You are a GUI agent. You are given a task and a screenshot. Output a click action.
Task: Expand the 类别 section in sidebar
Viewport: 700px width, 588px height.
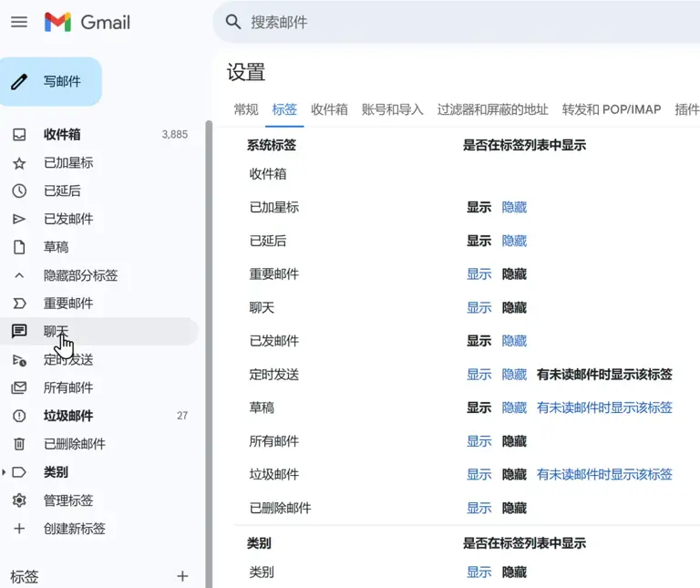point(5,472)
